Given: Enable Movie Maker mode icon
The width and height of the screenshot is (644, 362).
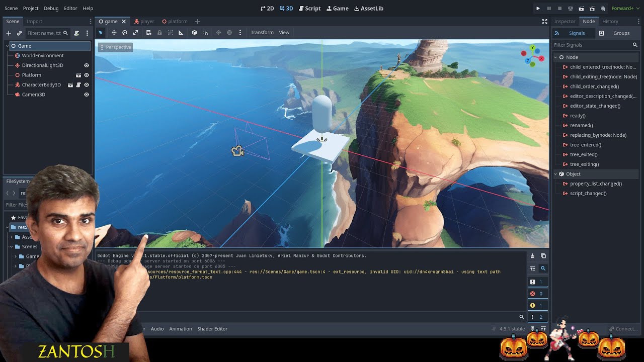Looking at the screenshot, I should coord(603,9).
